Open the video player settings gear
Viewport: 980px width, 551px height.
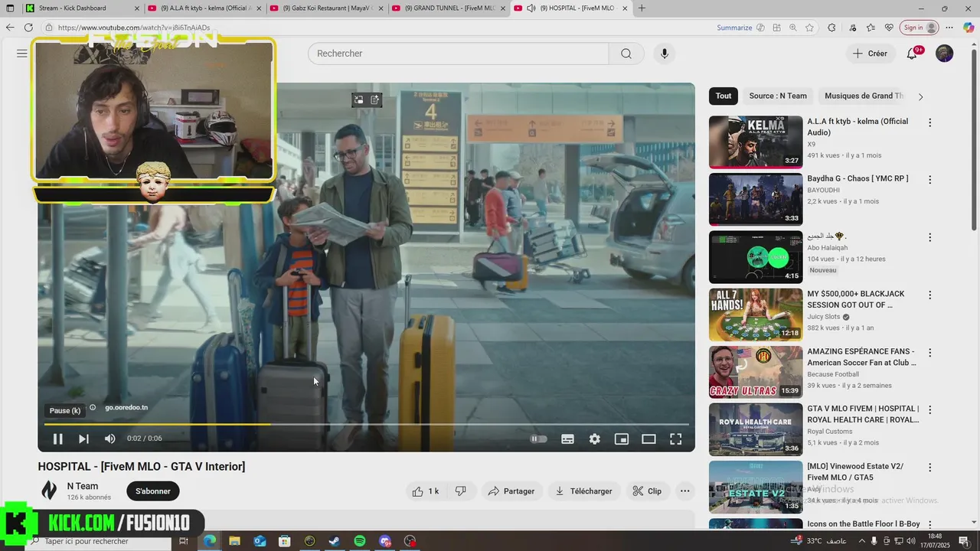click(594, 439)
